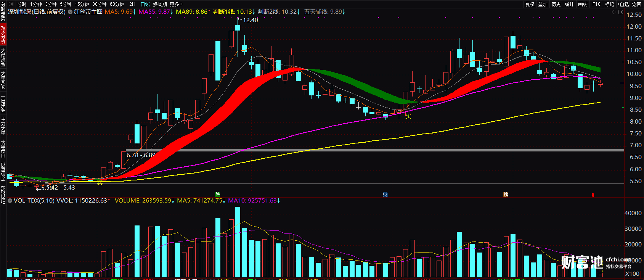The width and height of the screenshot is (644, 280).
Task: Open the 大单买卖 sidebar tab
Action: pos(3,80)
